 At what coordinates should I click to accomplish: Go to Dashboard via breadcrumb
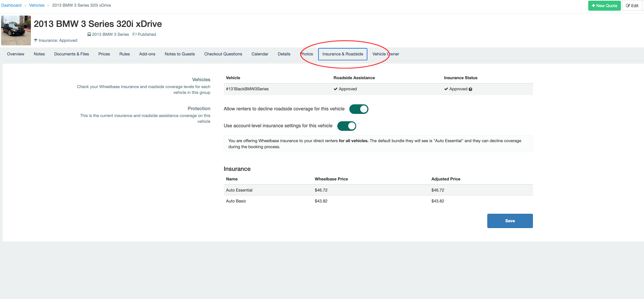[11, 5]
